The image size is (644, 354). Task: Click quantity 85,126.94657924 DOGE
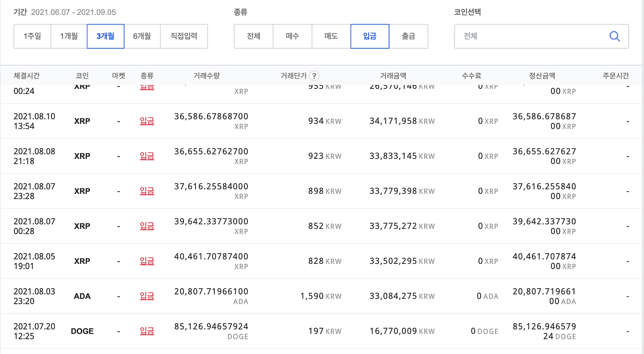pyautogui.click(x=211, y=331)
